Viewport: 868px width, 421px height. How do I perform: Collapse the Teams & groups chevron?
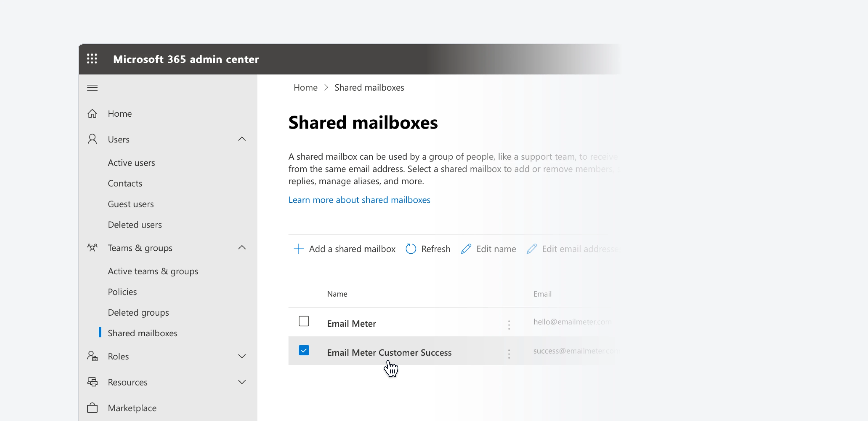(242, 248)
